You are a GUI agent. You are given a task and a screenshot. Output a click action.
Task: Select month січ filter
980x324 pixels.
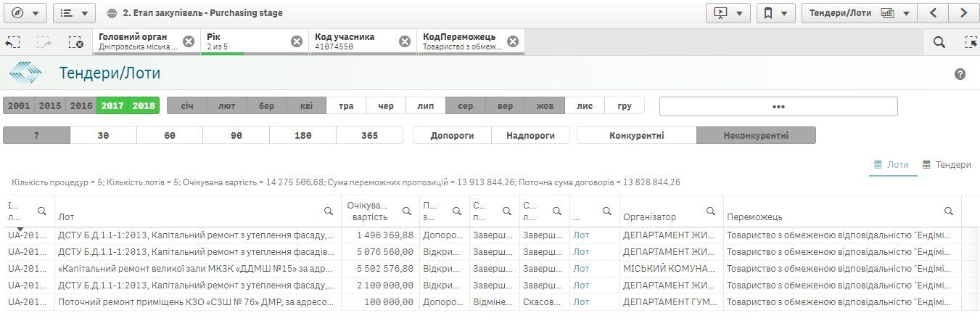pyautogui.click(x=187, y=106)
